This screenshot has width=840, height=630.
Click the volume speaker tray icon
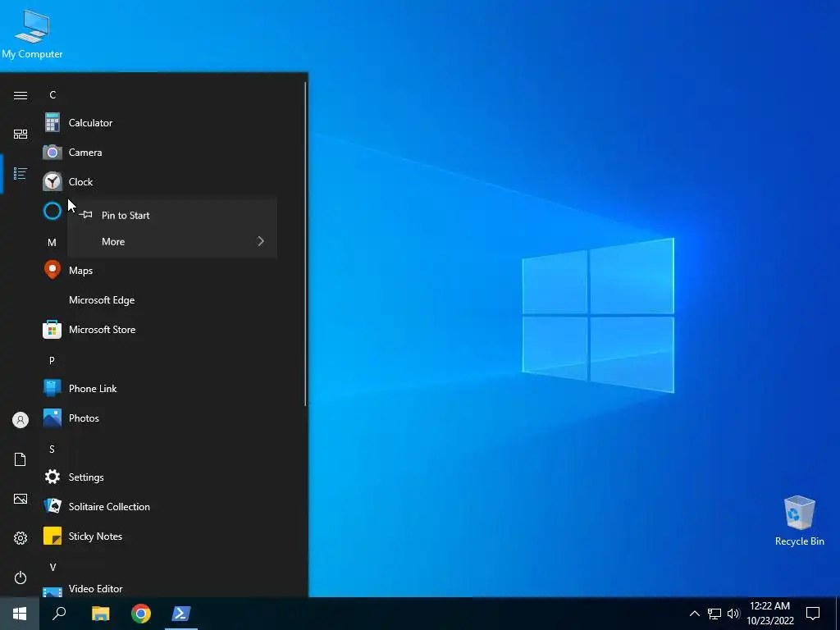(733, 614)
